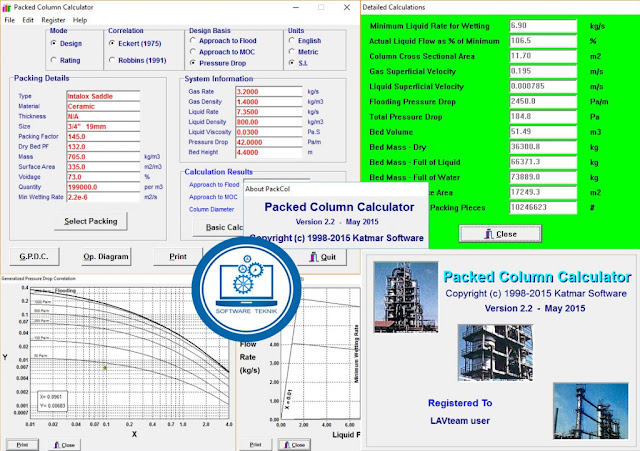Click the Dry Bed PF field 132.0

point(103,147)
